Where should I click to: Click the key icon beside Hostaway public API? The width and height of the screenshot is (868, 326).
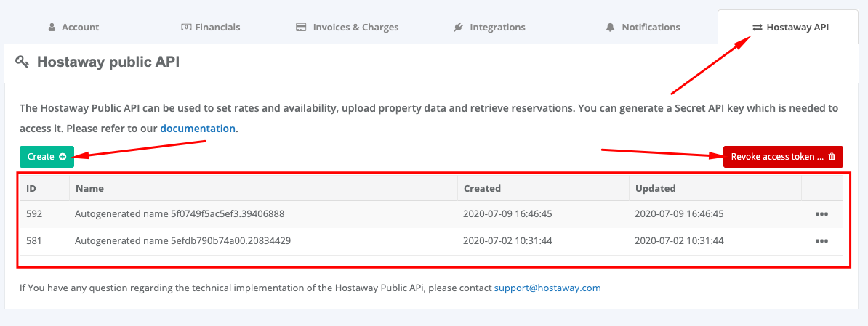[x=22, y=62]
